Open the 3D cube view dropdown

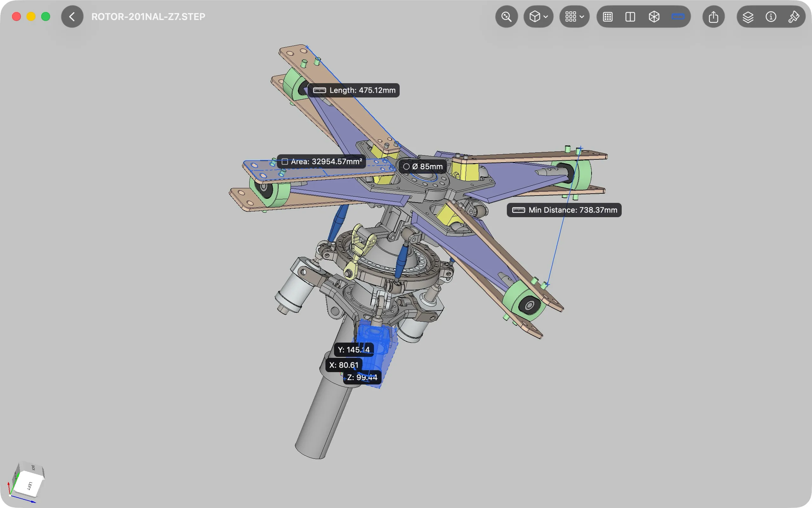click(538, 17)
